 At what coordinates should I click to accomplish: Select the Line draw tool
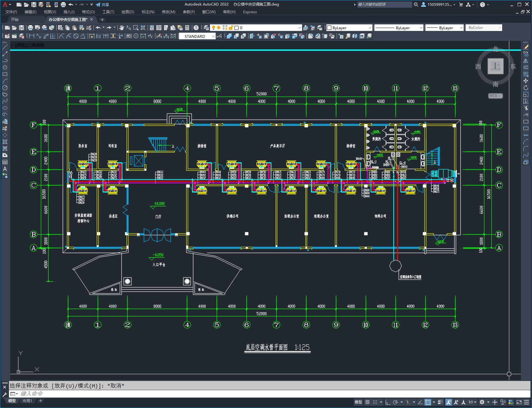(5, 47)
